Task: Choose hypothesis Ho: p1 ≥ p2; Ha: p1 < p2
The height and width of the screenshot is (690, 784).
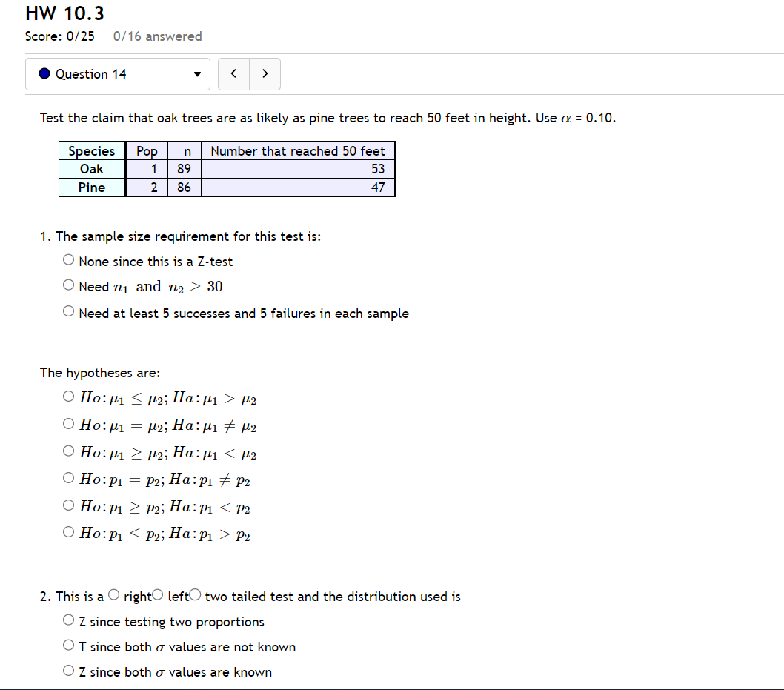Action: (x=68, y=505)
